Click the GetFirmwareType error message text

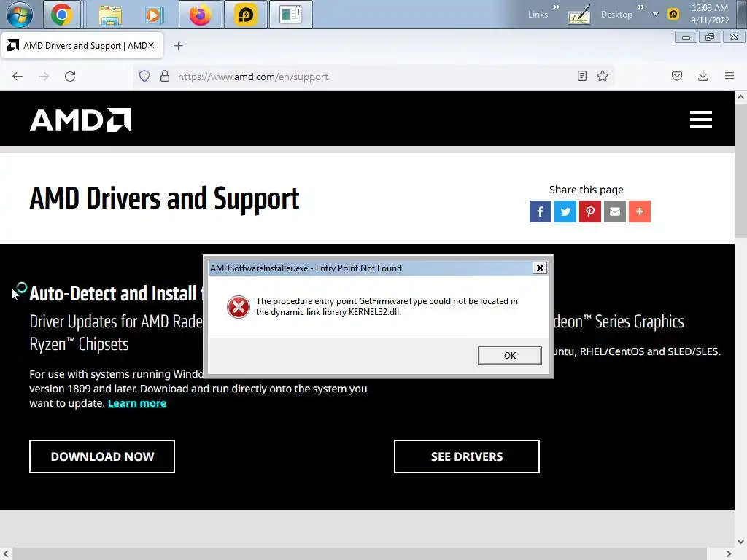(387, 307)
